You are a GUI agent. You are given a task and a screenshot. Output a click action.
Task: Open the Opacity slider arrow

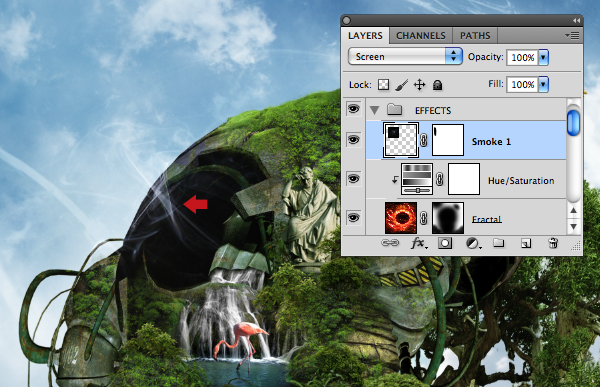coord(543,57)
